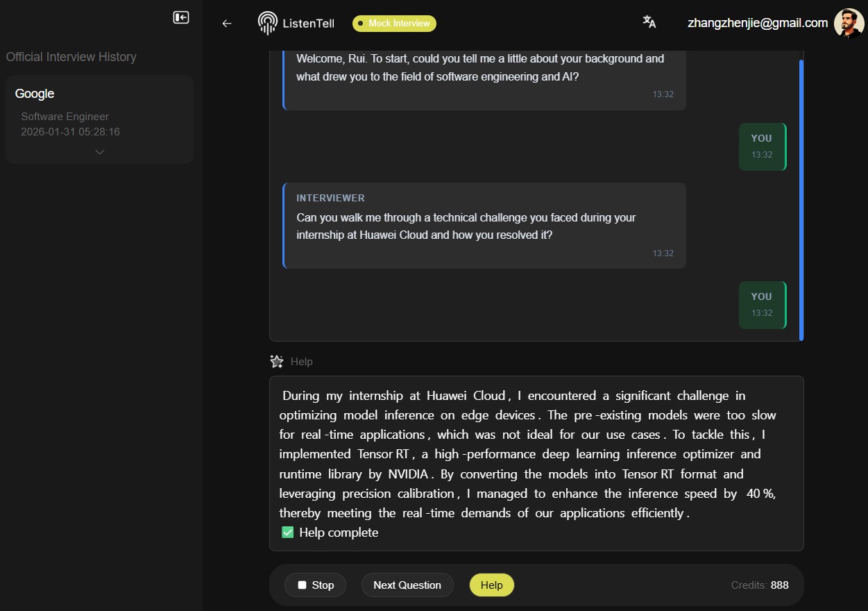Image resolution: width=868 pixels, height=611 pixels.
Task: Select email zhangzhenjie@gmail.com
Action: click(x=758, y=23)
